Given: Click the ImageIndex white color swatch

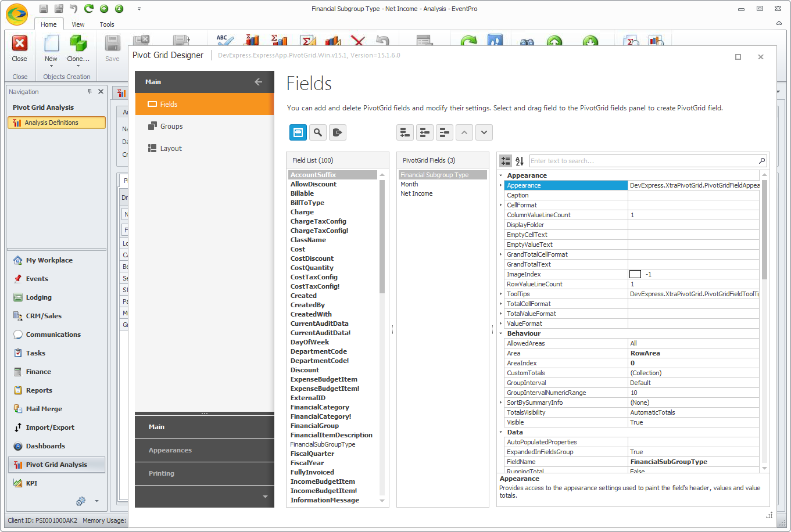Looking at the screenshot, I should [635, 274].
